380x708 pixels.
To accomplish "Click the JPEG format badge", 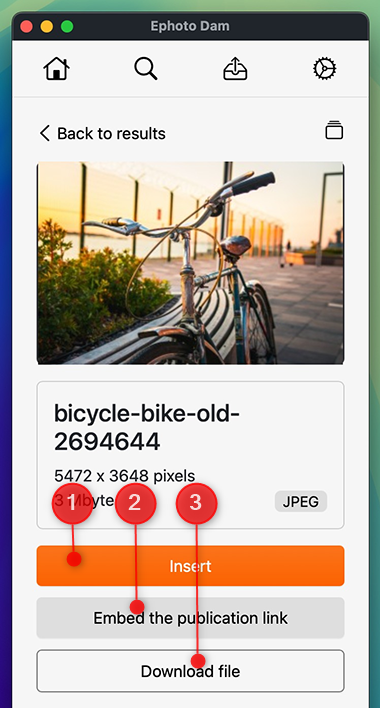I will pyautogui.click(x=301, y=502).
